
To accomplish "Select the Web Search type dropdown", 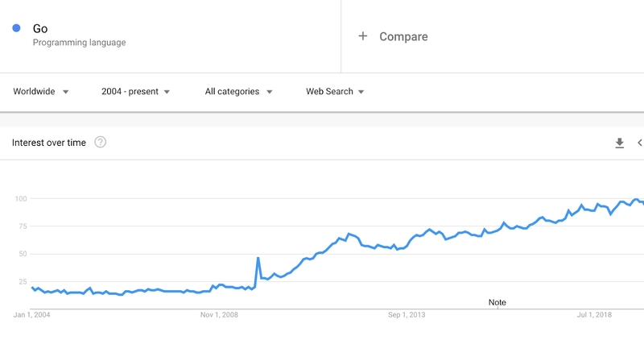I will pos(335,91).
